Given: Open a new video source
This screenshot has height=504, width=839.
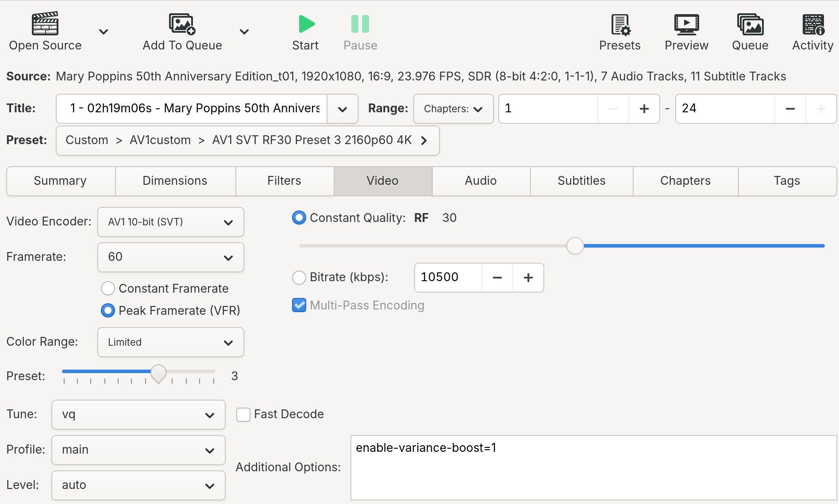Looking at the screenshot, I should pyautogui.click(x=44, y=31).
